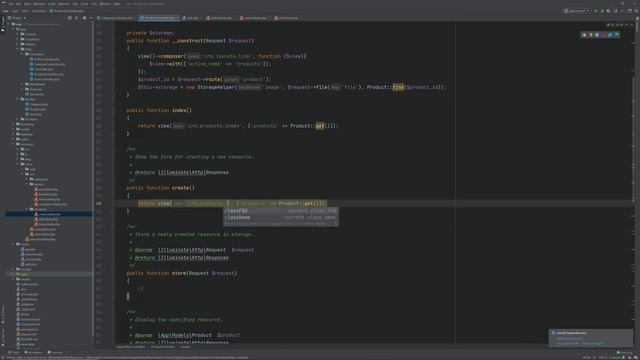
Task: Click 'get' in index method Product::get() code
Action: pyautogui.click(x=320, y=126)
